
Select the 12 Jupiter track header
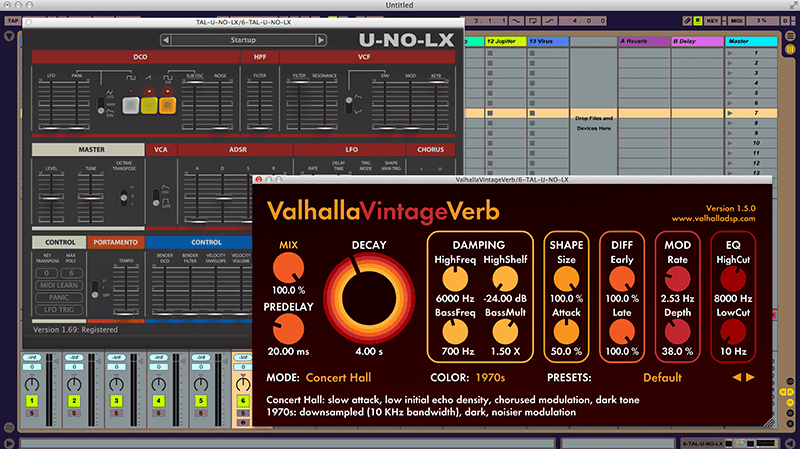coord(506,41)
